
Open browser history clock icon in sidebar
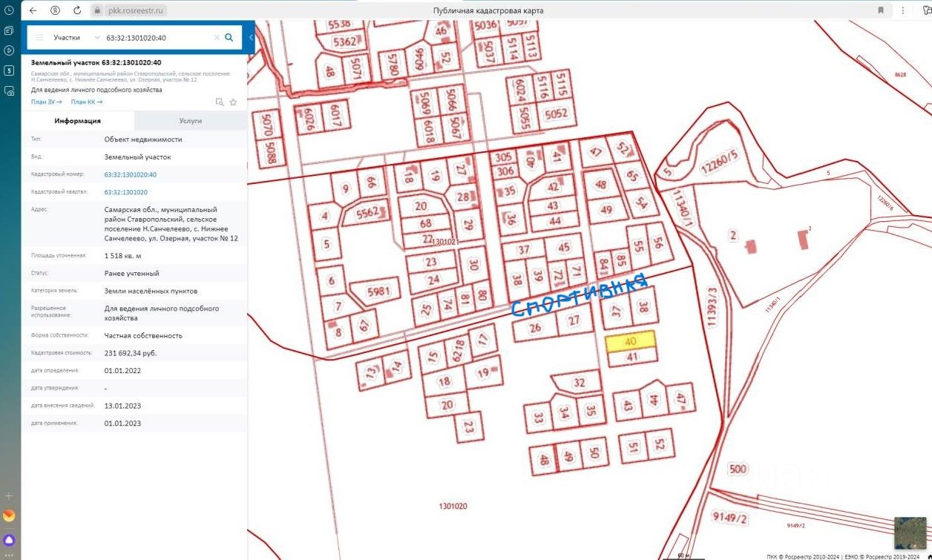(9, 10)
